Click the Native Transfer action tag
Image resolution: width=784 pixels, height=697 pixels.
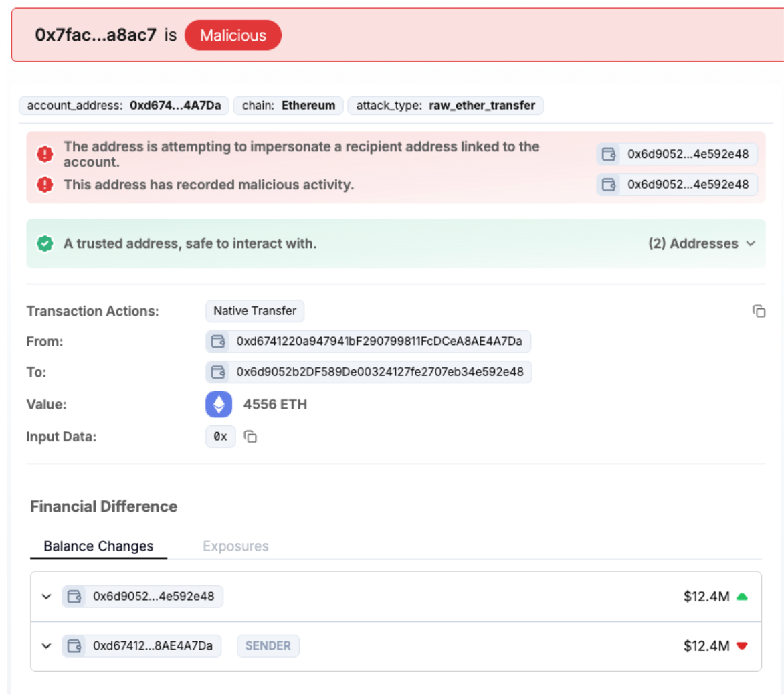point(255,311)
